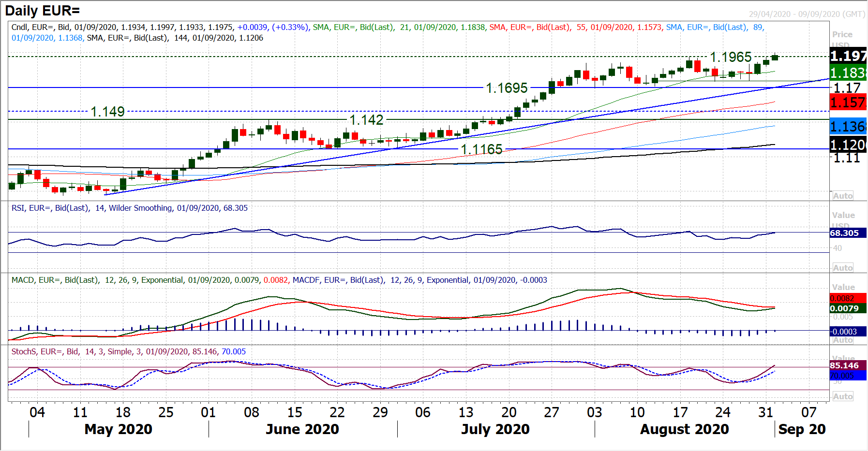Click the 31 date tick on time axis

point(766,412)
